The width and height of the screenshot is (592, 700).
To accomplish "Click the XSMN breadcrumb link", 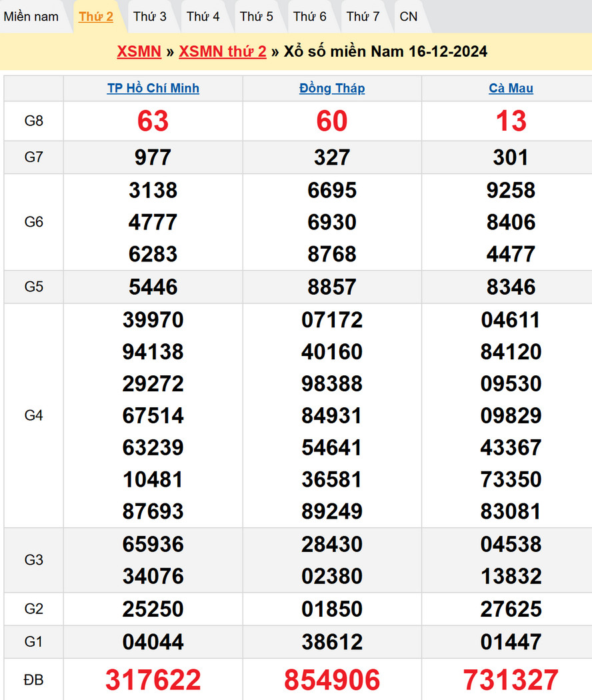I will 139,52.
